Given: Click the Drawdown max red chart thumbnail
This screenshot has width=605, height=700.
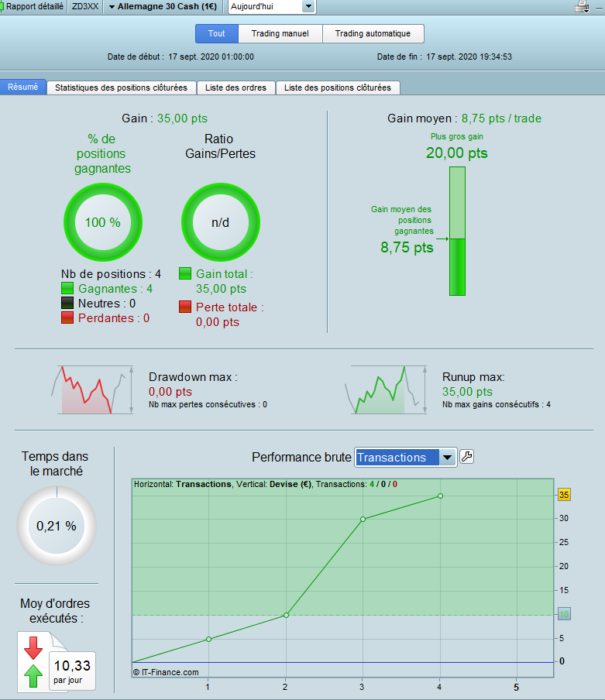Looking at the screenshot, I should pyautogui.click(x=92, y=389).
